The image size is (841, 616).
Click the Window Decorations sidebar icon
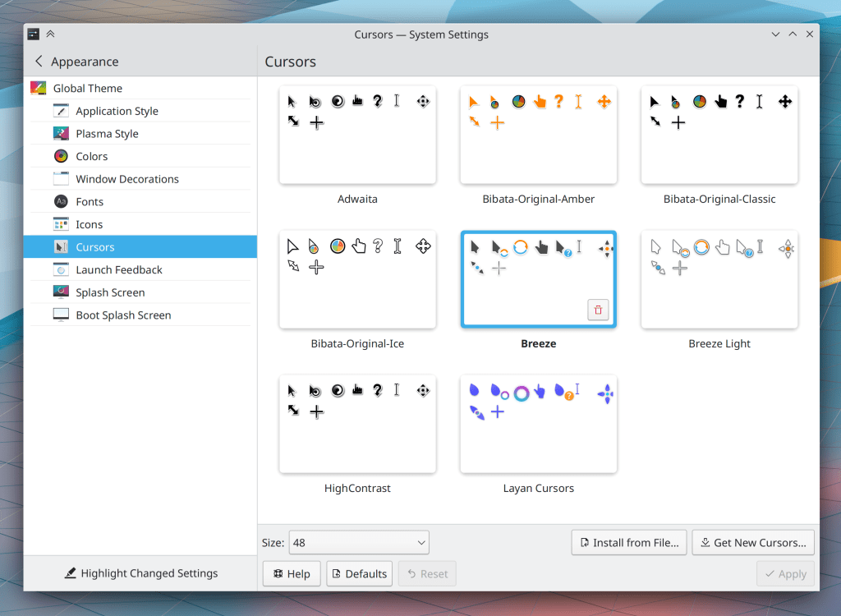[x=61, y=179]
